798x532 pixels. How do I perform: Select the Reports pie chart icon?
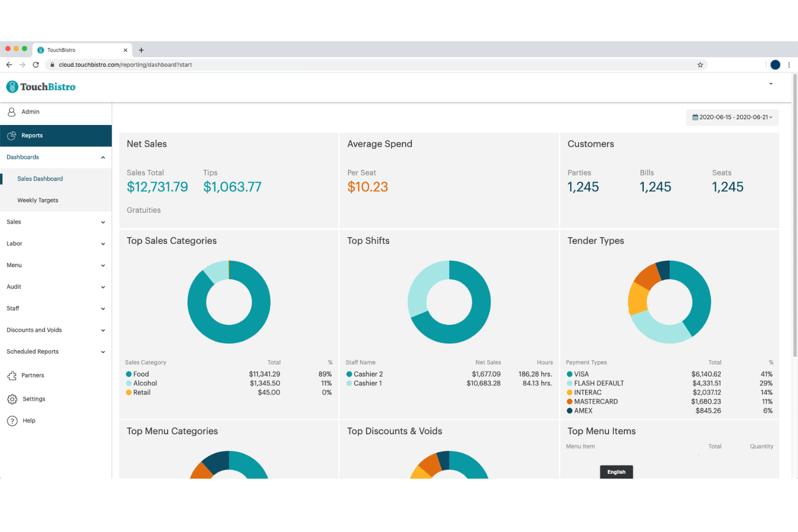click(x=12, y=135)
